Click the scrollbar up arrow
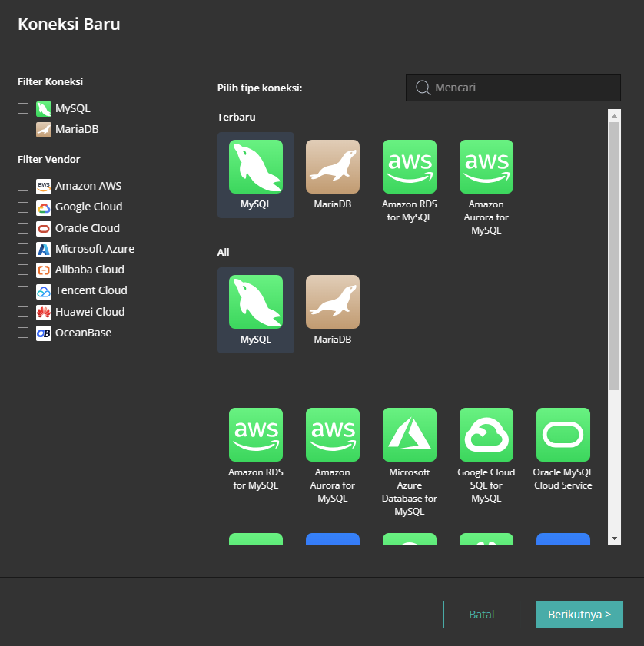This screenshot has height=646, width=644. (x=614, y=116)
